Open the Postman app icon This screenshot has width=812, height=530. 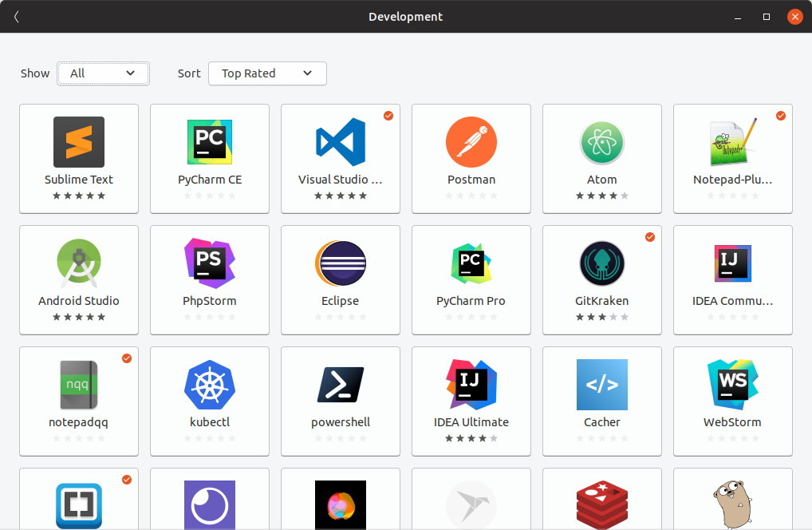[471, 142]
